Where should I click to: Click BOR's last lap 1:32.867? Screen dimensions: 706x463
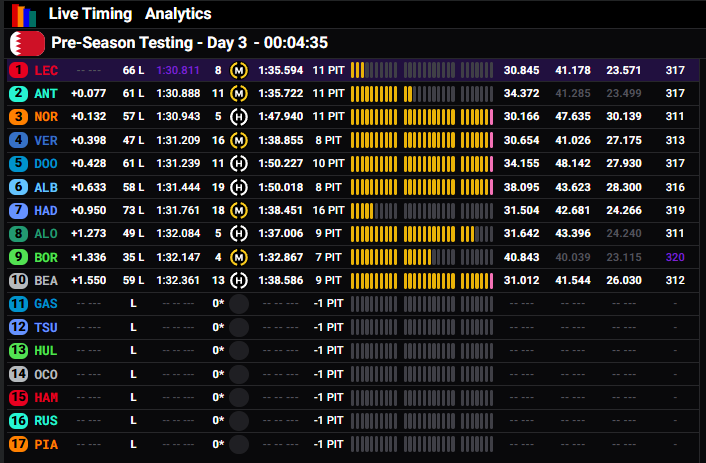pos(281,257)
